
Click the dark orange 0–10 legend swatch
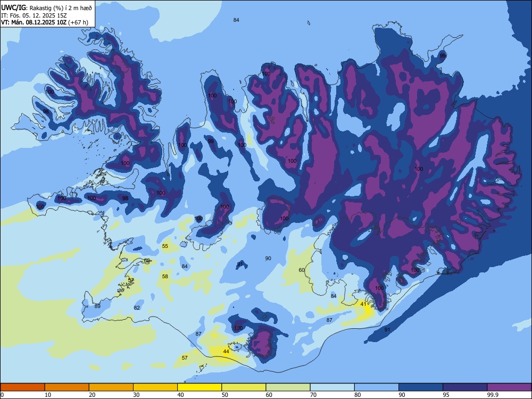pos(22,387)
